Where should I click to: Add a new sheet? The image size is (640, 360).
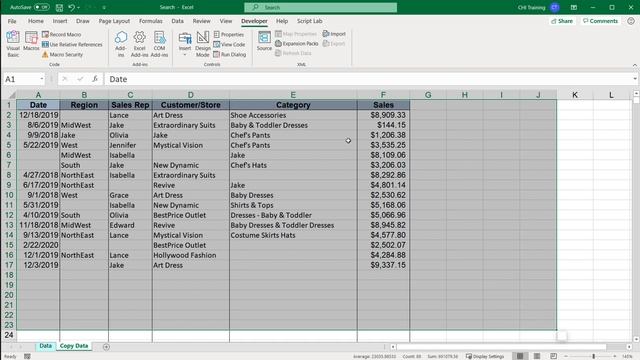[x=106, y=347]
